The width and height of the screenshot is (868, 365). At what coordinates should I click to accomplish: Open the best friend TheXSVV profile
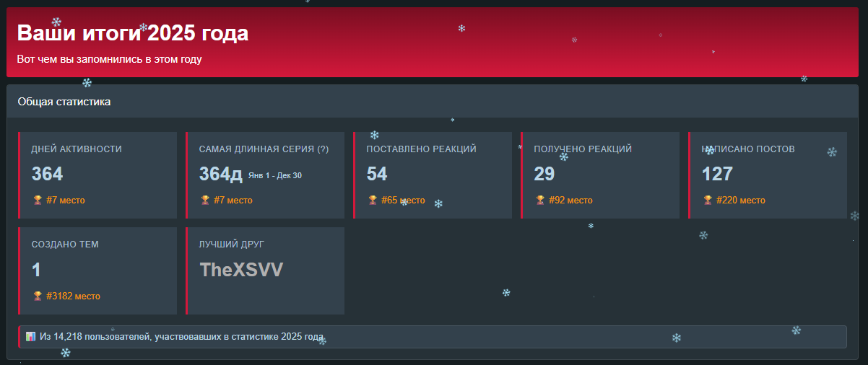coord(241,270)
